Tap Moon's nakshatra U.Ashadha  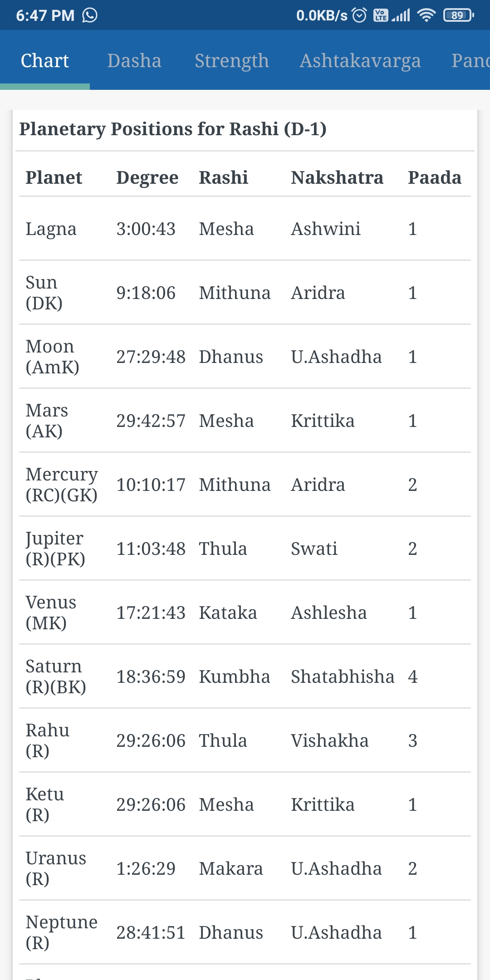click(336, 357)
